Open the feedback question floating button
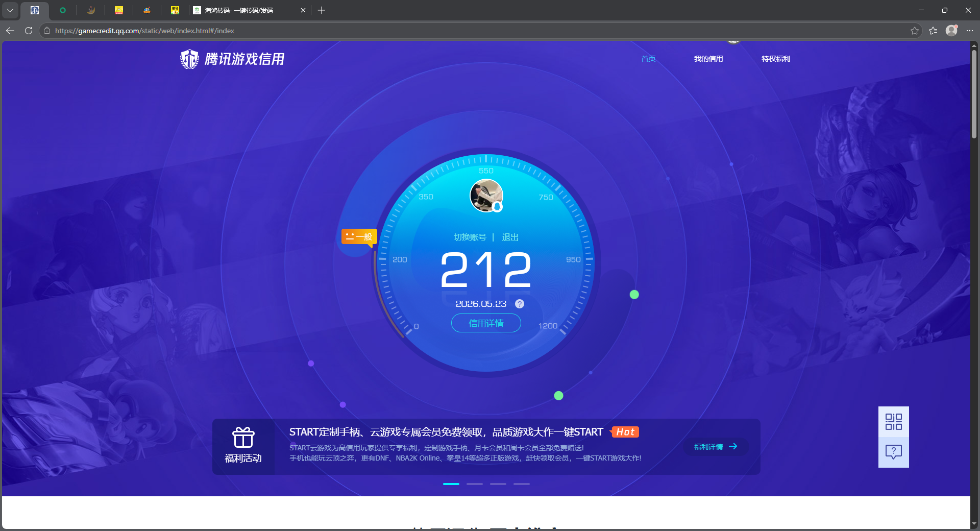The image size is (980, 531). click(x=894, y=452)
